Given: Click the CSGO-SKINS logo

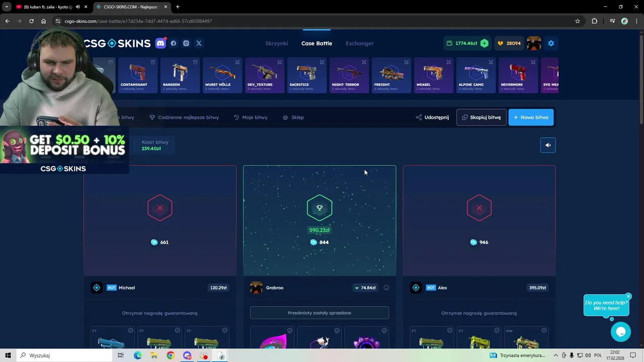Looking at the screenshot, I should tap(118, 43).
